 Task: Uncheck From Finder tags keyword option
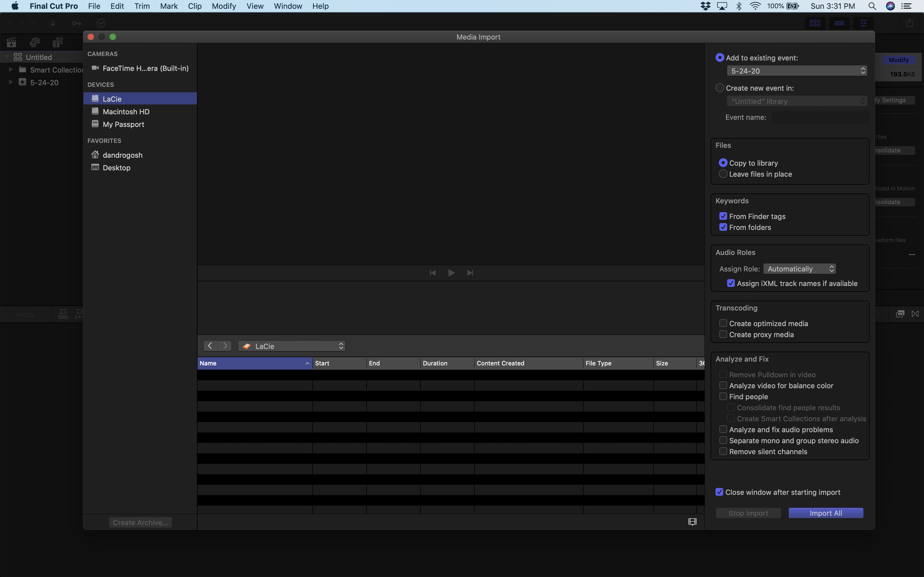tap(723, 216)
